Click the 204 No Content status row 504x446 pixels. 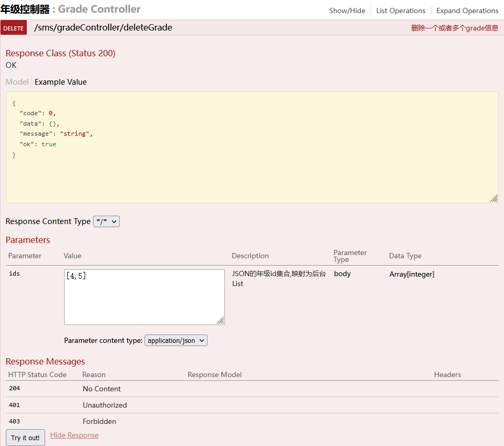click(252, 389)
